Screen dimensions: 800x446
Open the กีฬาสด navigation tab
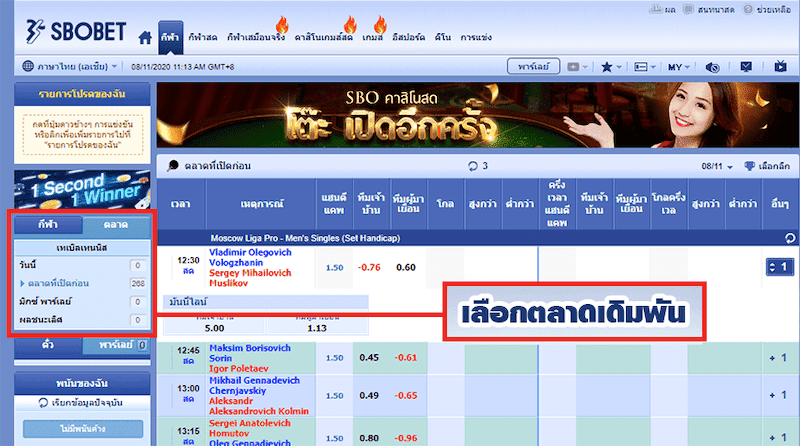click(203, 37)
